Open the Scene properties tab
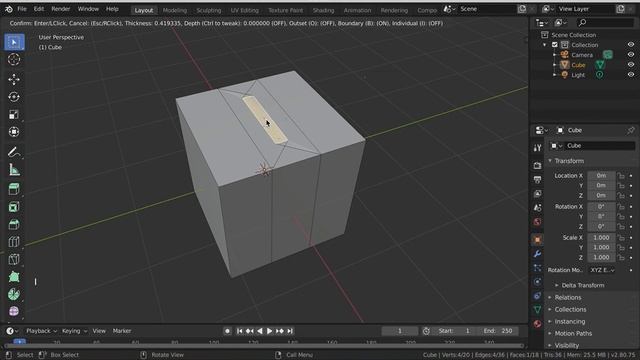The height and width of the screenshot is (360, 640). 537,208
